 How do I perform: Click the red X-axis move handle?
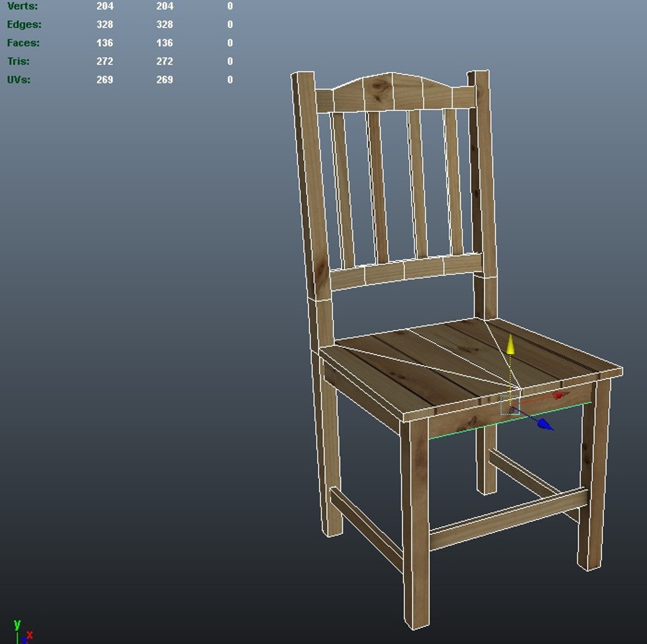(560, 395)
